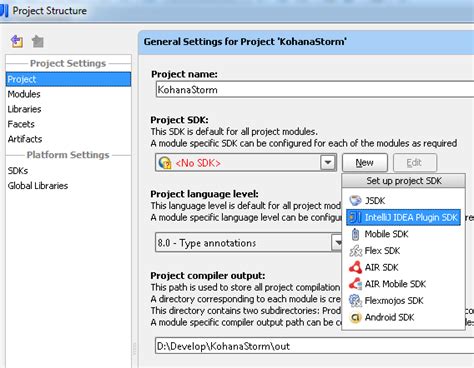Click the back navigation arrow icon

click(17, 41)
